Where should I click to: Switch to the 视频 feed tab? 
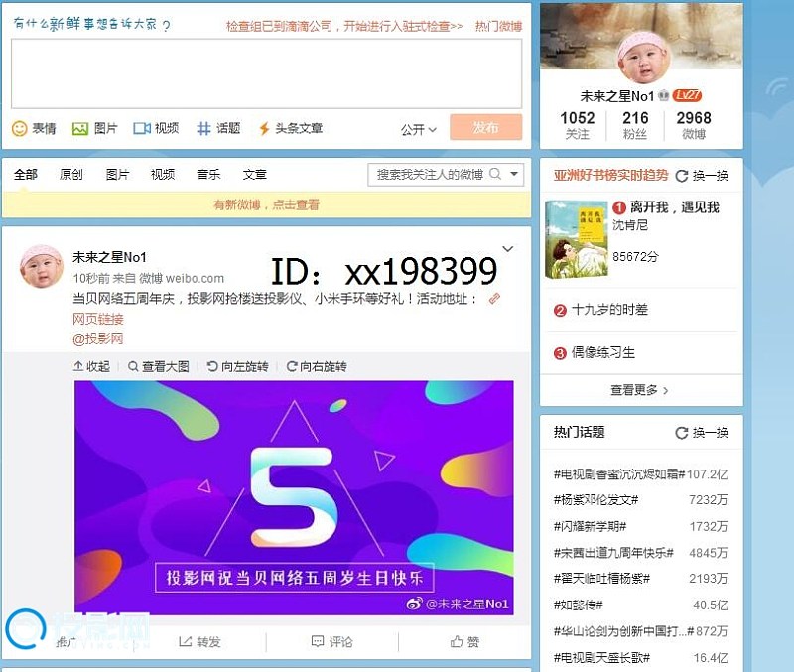tap(163, 174)
